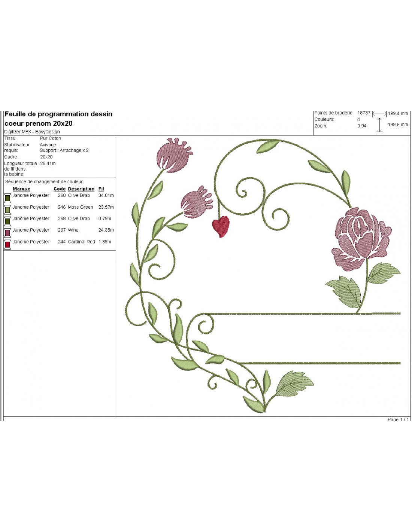412x532 pixels.
Task: Select the Description column header
Action: pyautogui.click(x=81, y=189)
